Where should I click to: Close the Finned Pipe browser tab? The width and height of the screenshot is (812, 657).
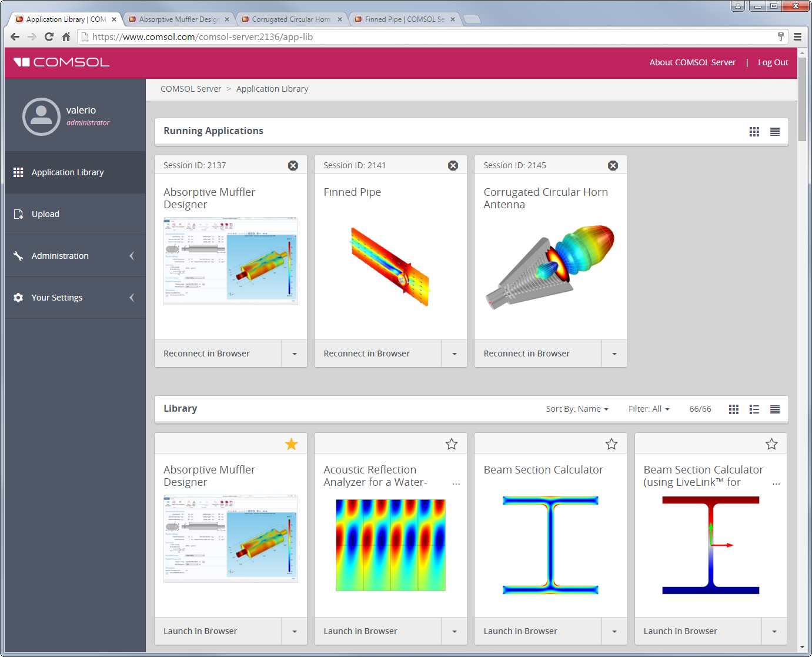point(453,19)
